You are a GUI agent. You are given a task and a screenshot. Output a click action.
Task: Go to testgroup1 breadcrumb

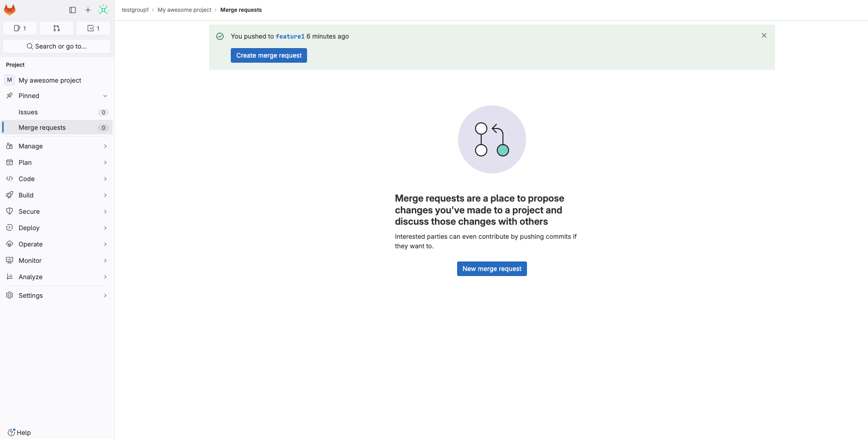pyautogui.click(x=135, y=10)
